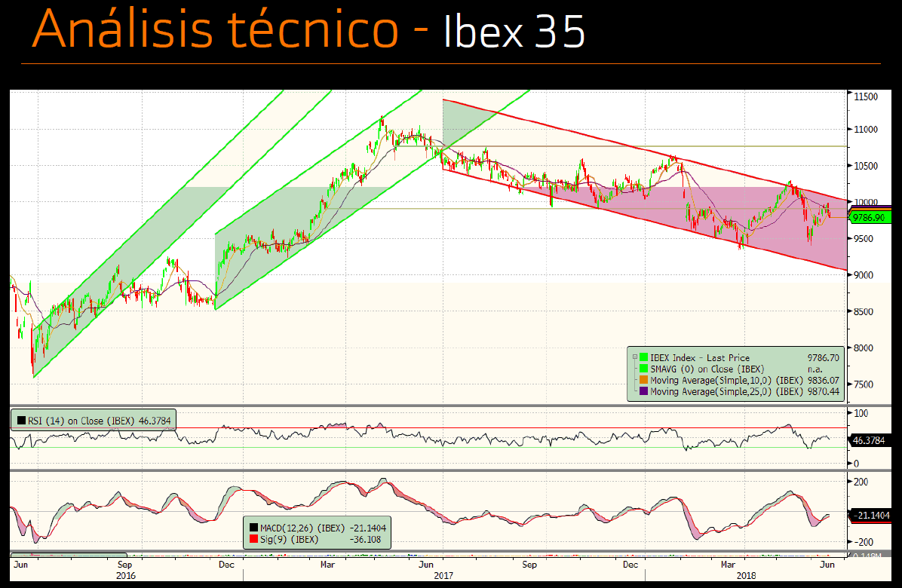Click the black RSI (14) legend swatch

[x=21, y=421]
